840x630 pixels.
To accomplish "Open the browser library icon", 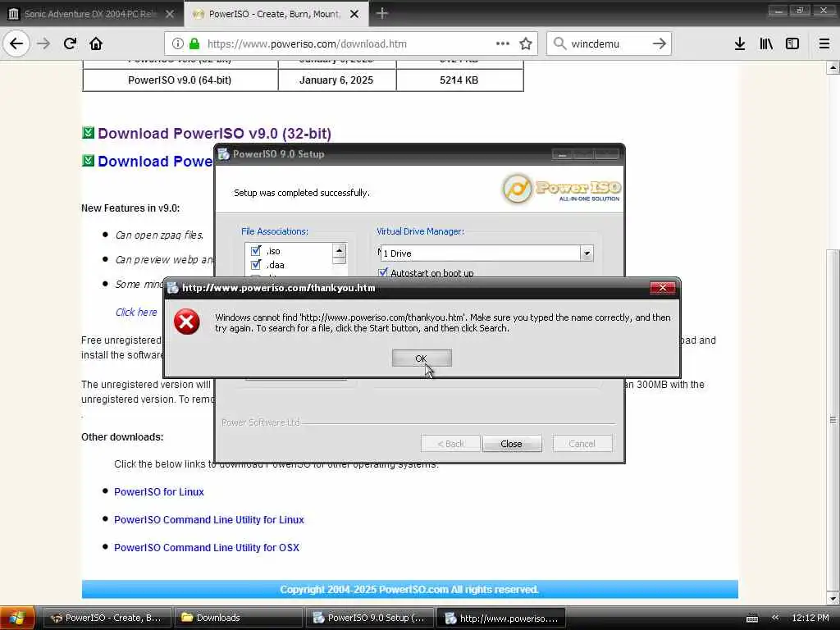I will point(766,43).
